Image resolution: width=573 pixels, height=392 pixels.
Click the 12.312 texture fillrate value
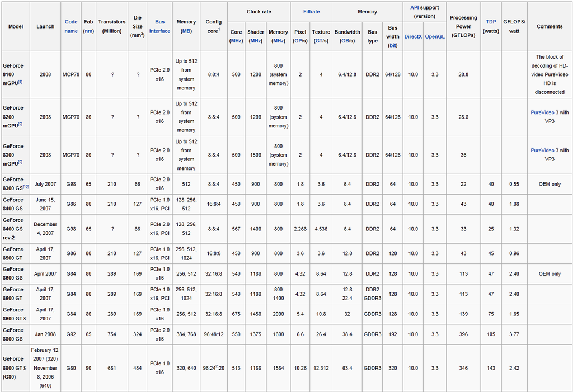pyautogui.click(x=321, y=368)
